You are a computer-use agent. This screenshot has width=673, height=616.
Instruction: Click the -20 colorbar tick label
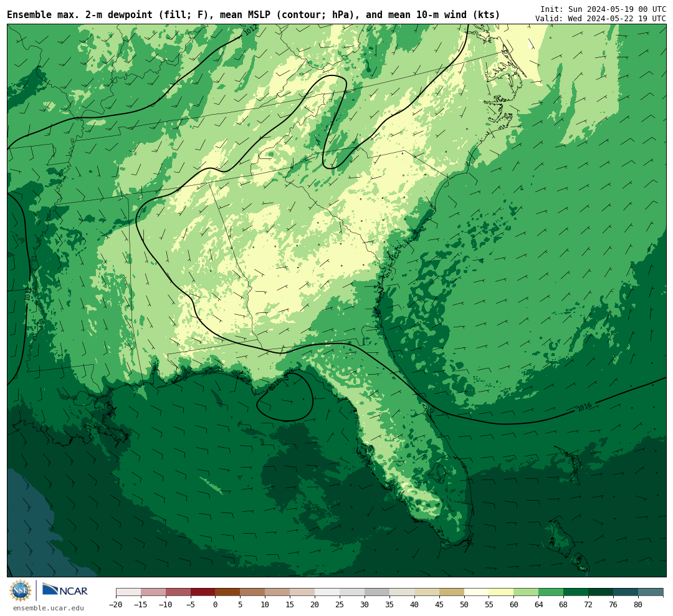pyautogui.click(x=116, y=604)
